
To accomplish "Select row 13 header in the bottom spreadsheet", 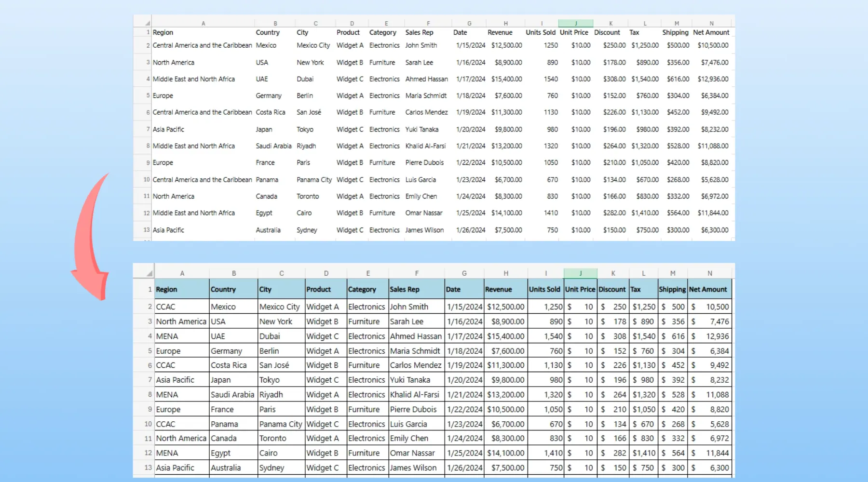I will [x=148, y=468].
